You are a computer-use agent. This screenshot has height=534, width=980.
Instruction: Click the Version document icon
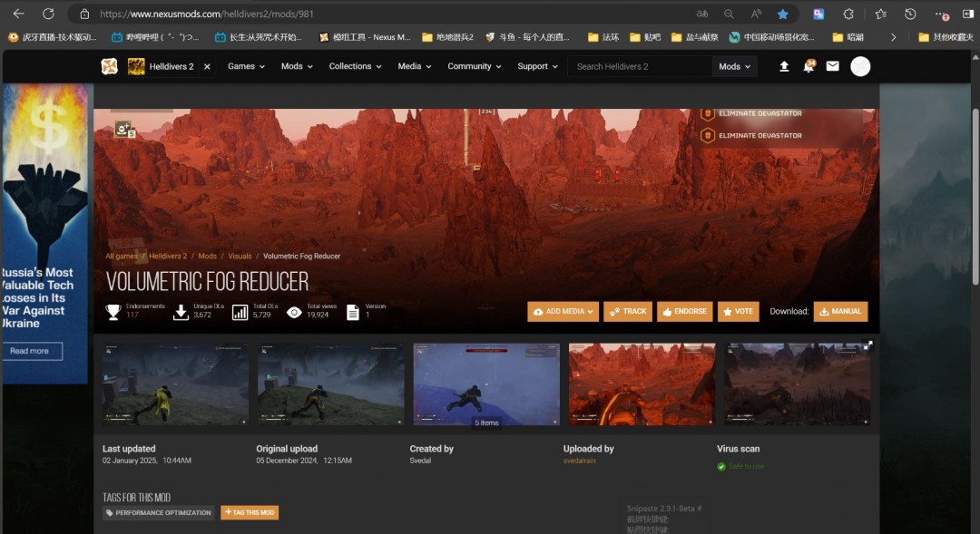click(352, 312)
